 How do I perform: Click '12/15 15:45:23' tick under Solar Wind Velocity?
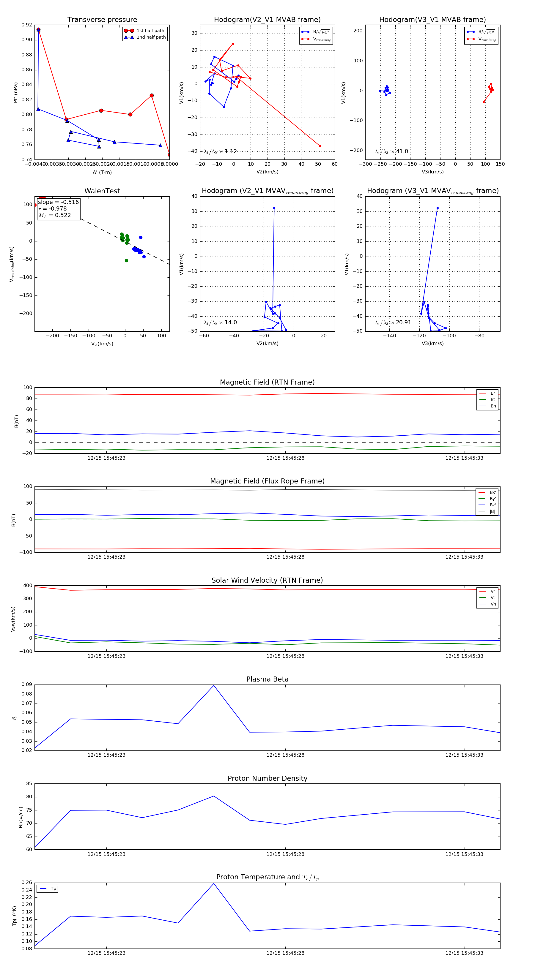tap(106, 656)
